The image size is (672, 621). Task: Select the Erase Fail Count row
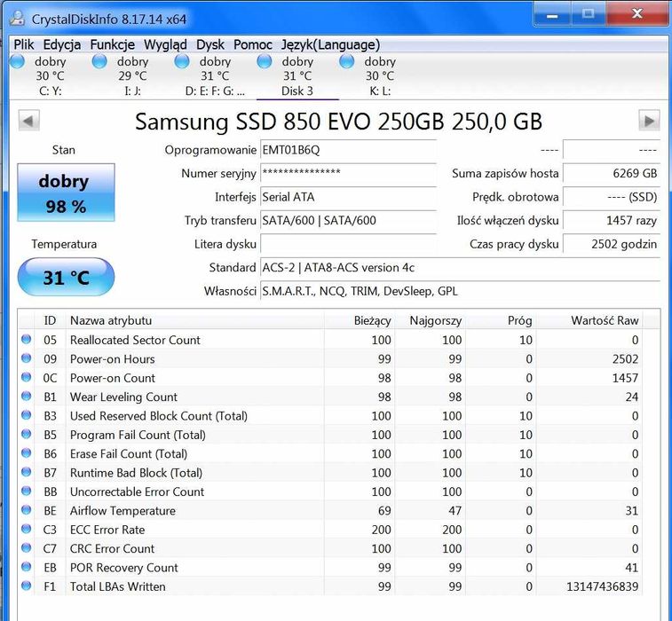coord(330,453)
